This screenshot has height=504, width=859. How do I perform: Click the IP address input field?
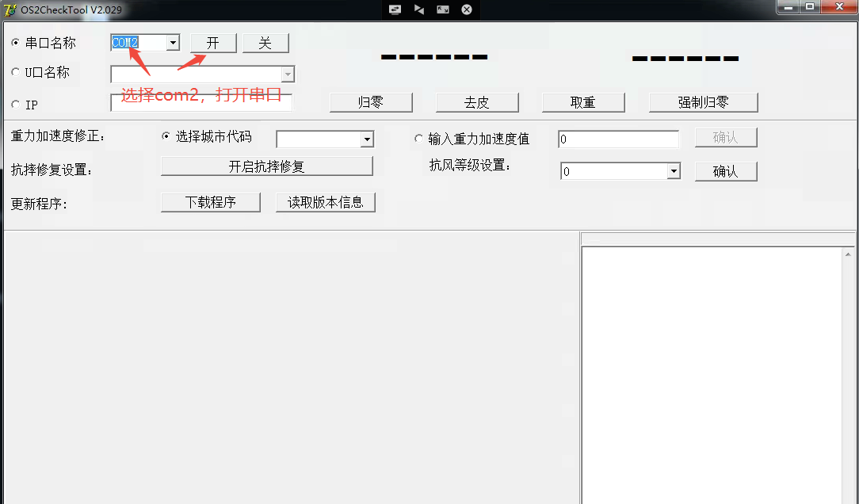pos(201,102)
